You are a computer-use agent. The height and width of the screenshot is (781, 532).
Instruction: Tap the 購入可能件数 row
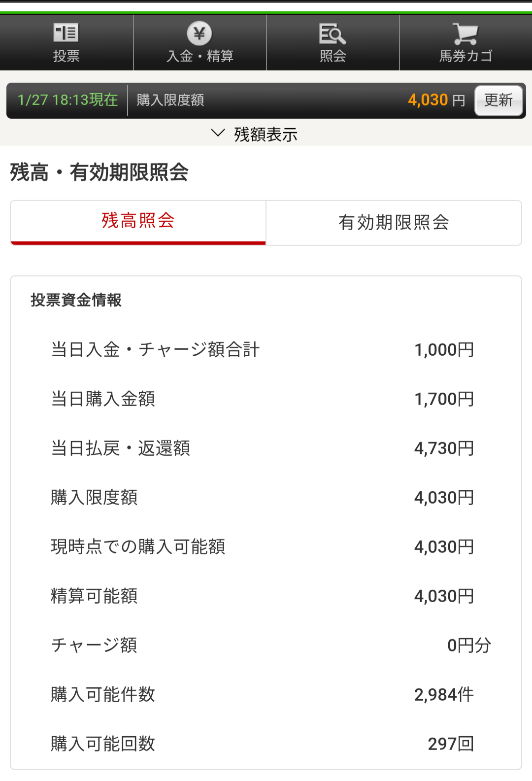pyautogui.click(x=103, y=695)
